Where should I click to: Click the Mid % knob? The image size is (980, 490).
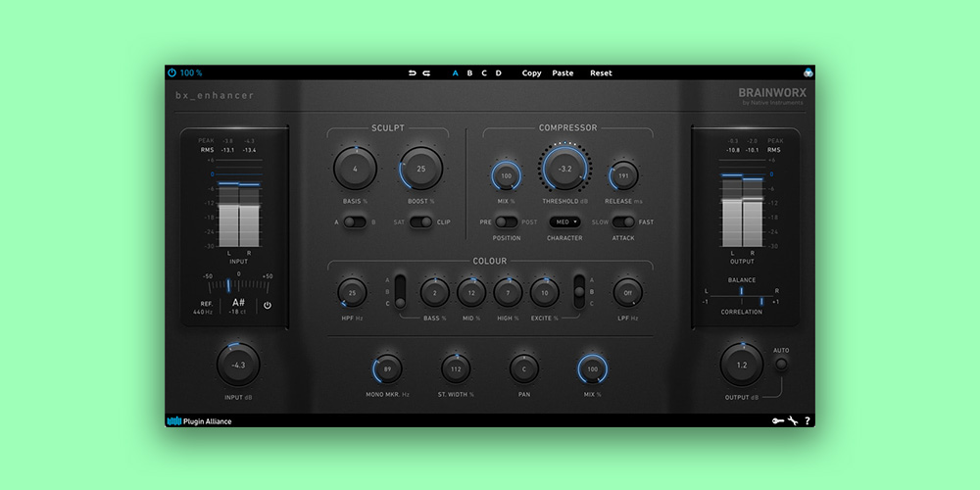(471, 292)
